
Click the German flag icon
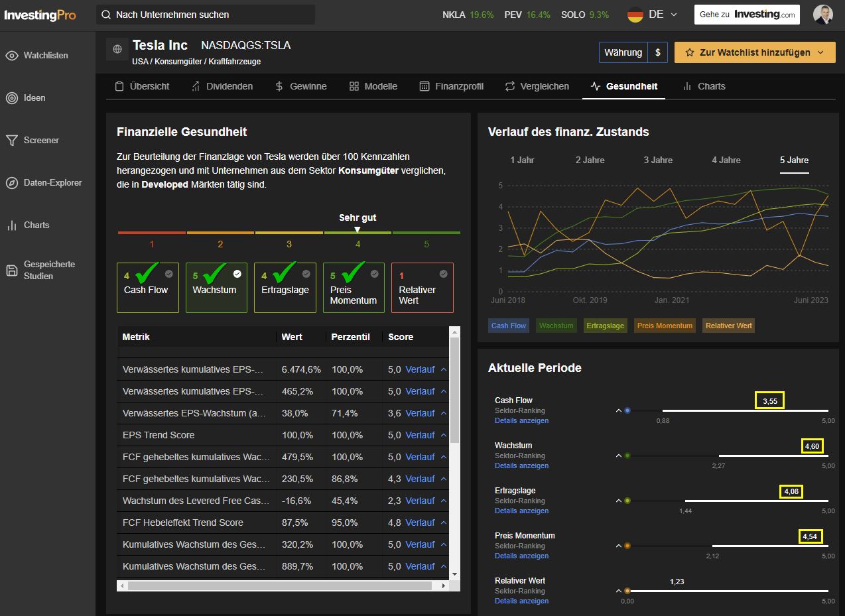point(635,15)
